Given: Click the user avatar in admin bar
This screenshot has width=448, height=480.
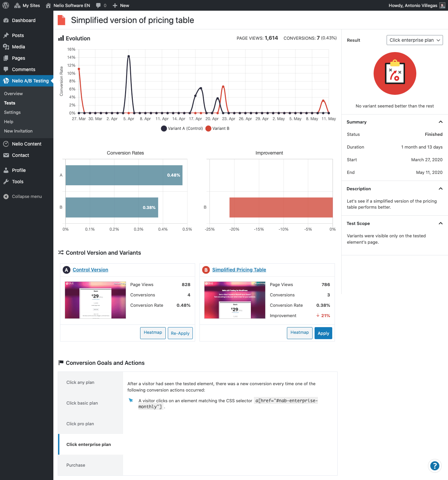Looking at the screenshot, I should [442, 5].
